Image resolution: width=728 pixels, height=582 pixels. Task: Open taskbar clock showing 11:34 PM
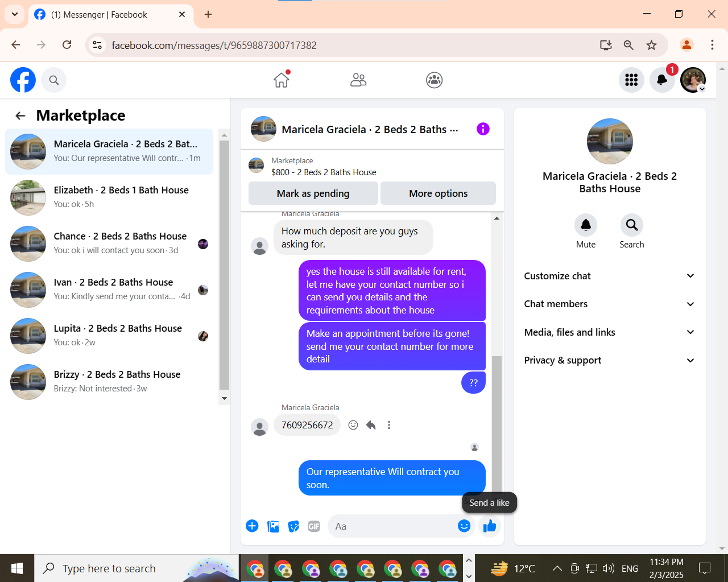pyautogui.click(x=667, y=568)
